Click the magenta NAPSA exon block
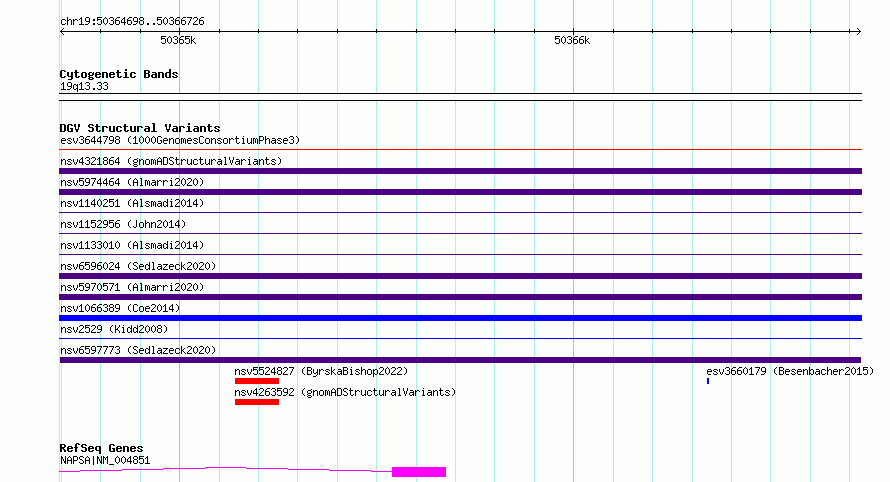Screen dimensions: 890x482 [x=419, y=472]
